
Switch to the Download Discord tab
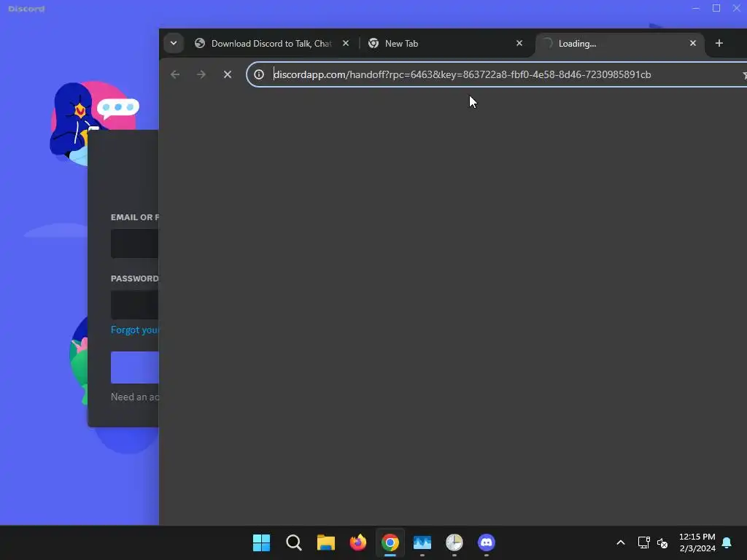(x=272, y=43)
